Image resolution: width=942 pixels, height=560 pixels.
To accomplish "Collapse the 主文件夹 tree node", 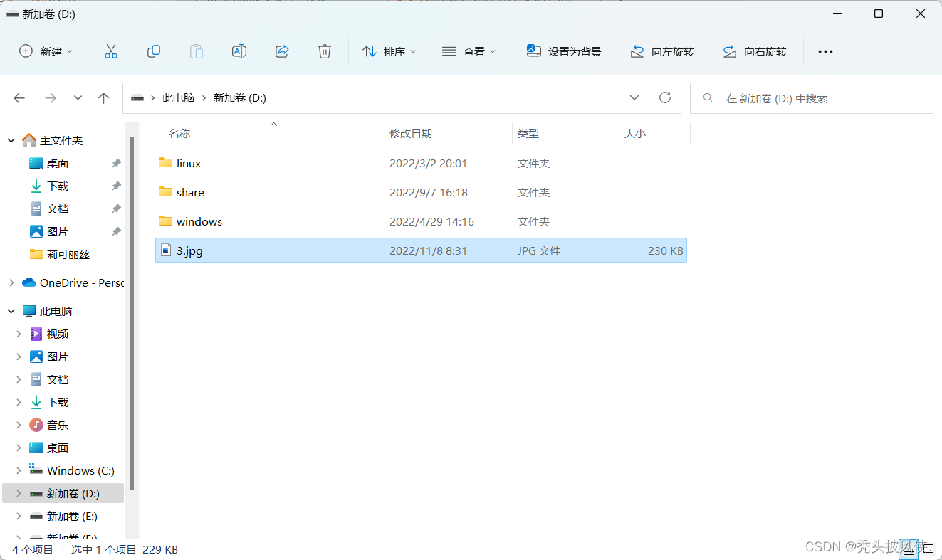I will pyautogui.click(x=11, y=141).
